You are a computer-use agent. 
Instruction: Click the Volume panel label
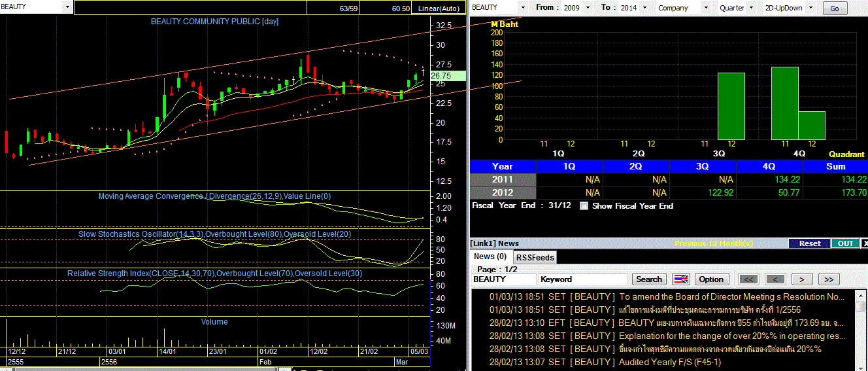(214, 322)
